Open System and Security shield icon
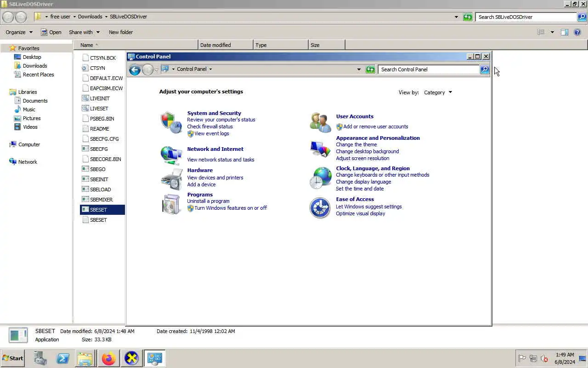Viewport: 588px width, 368px height. [x=171, y=123]
